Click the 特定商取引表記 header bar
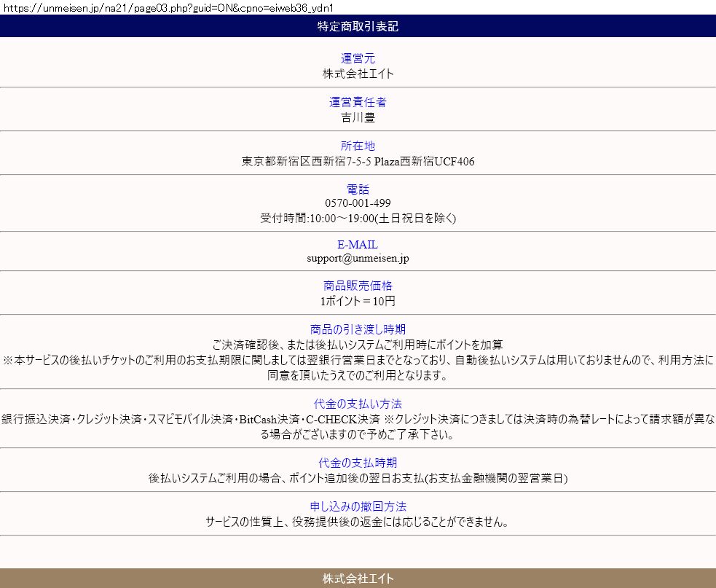The image size is (716, 588). [358, 27]
